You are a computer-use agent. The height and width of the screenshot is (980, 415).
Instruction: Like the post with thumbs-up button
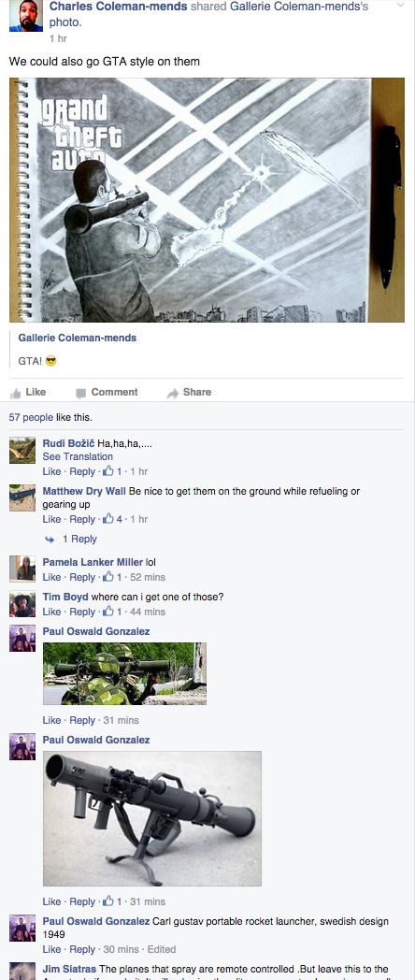(29, 393)
